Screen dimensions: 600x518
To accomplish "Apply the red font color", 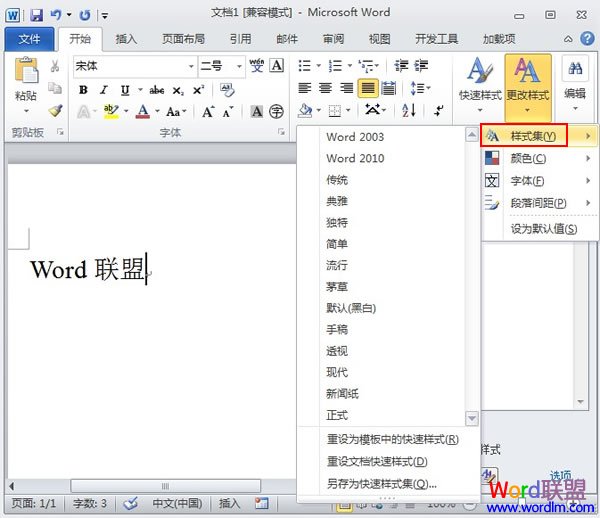I will click(143, 112).
